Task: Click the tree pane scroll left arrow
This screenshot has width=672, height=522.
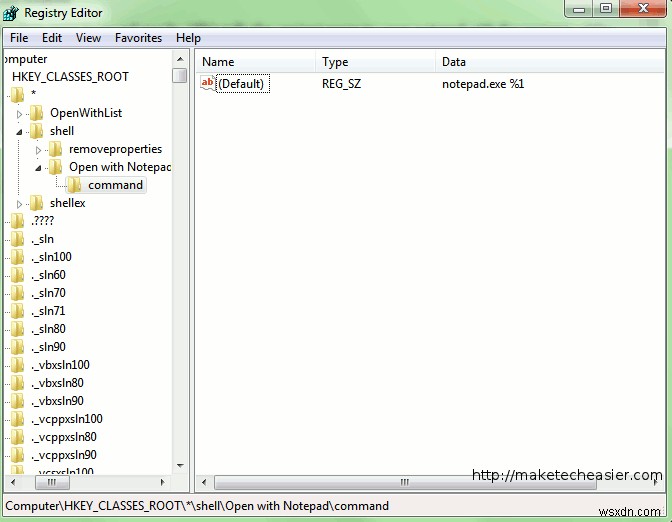Action: coord(13,482)
